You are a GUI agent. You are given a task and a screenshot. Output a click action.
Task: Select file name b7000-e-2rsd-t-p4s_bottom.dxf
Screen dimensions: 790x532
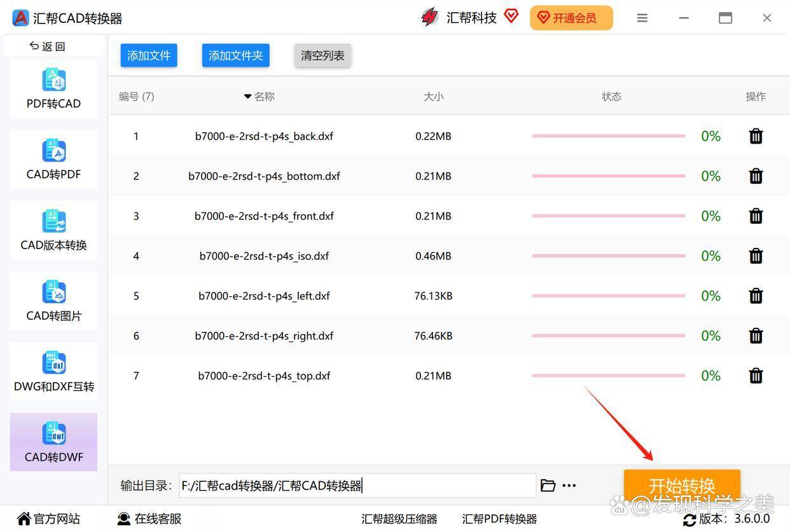(264, 176)
